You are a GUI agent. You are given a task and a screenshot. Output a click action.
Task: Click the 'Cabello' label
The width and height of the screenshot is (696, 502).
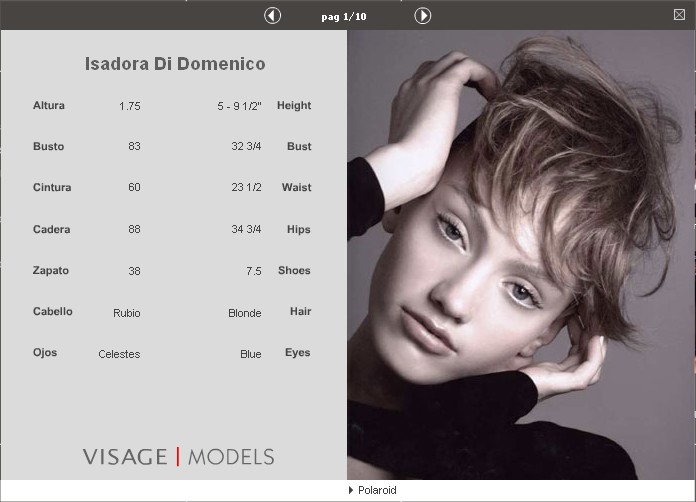pos(52,311)
